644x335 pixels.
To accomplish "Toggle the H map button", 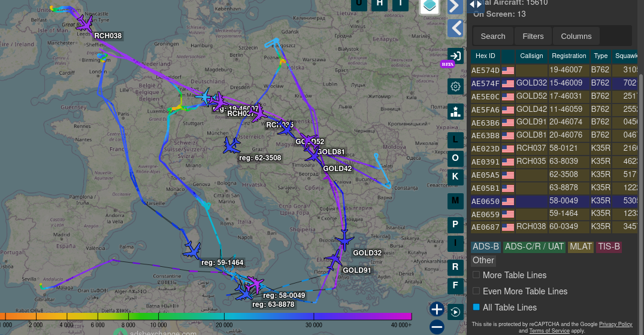I will 379,4.
